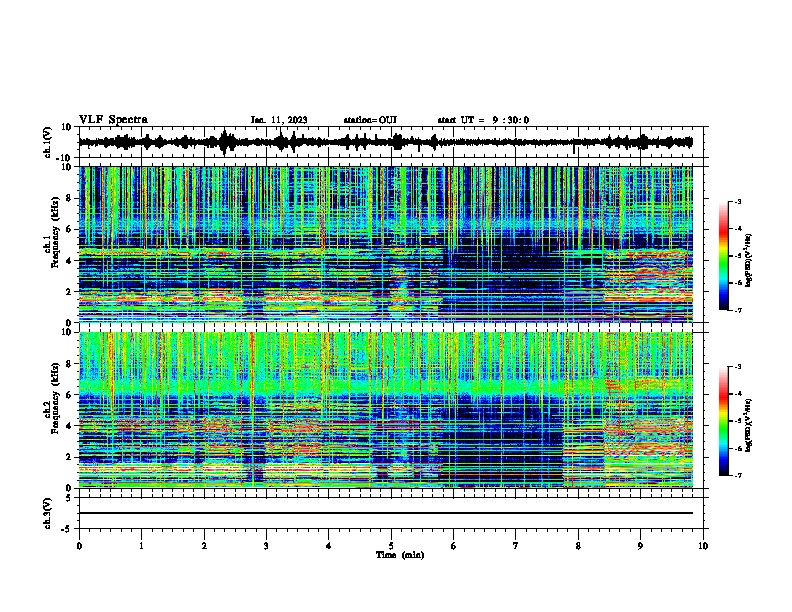792x612 pixels.
Task: Click the "7" tick on Time axis
Action: pyautogui.click(x=516, y=546)
